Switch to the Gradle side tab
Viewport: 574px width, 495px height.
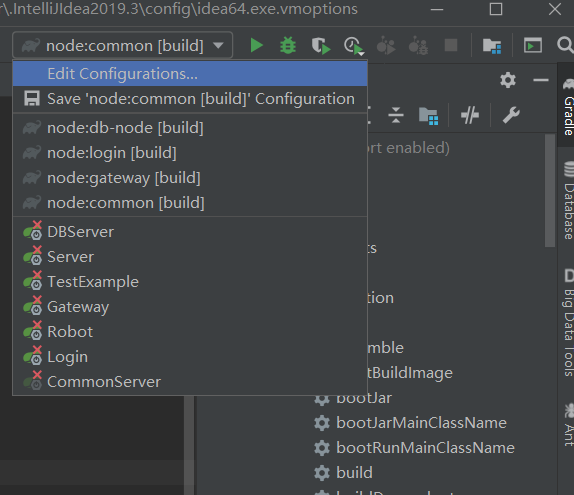pos(567,106)
